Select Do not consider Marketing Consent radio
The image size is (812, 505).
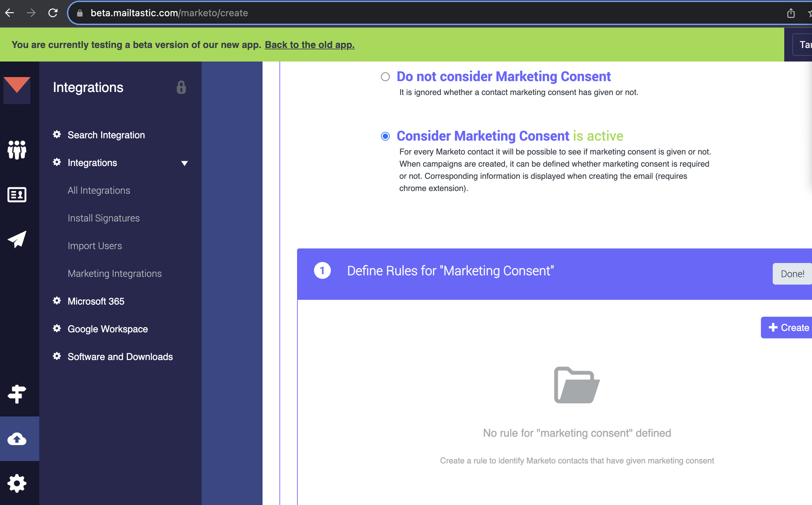[385, 77]
